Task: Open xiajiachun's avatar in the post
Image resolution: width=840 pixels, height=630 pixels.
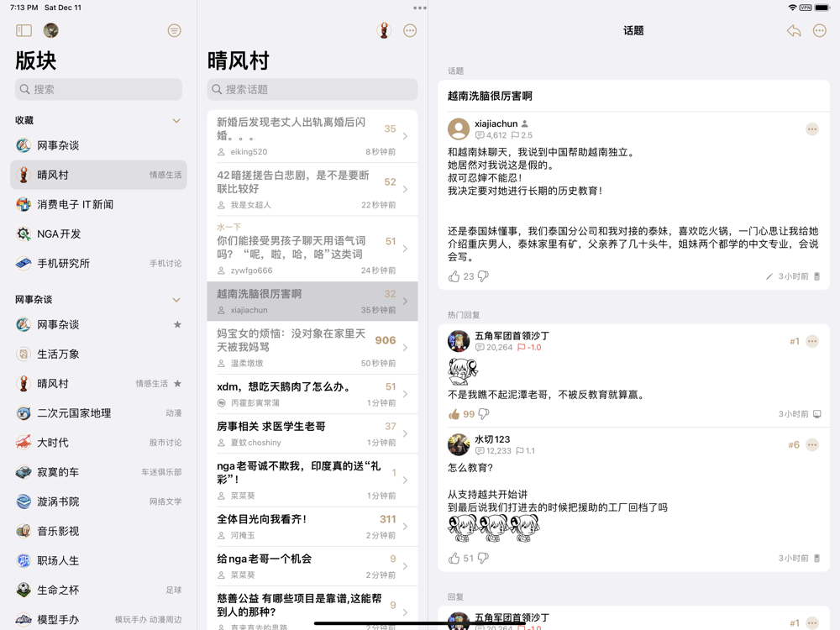Action: 459,129
